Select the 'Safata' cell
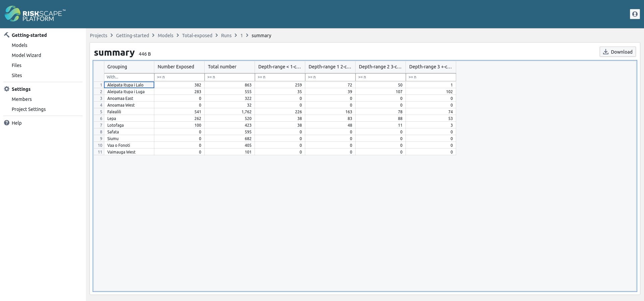 click(x=129, y=132)
